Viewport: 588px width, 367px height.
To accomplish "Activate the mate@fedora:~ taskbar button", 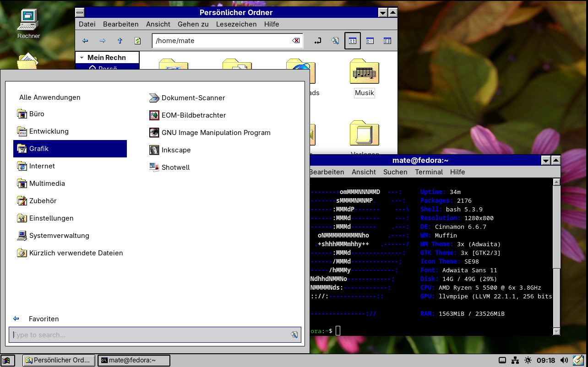I will [134, 360].
